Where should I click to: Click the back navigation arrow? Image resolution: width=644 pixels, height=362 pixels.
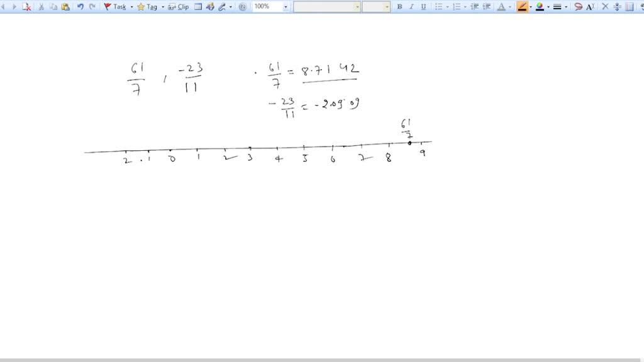click(x=3, y=8)
